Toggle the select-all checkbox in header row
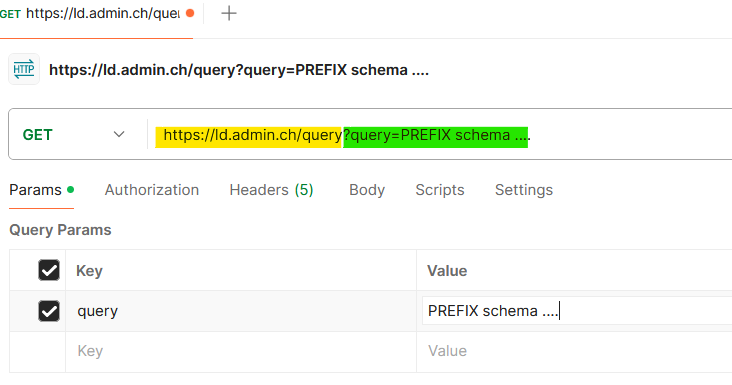 [x=49, y=270]
